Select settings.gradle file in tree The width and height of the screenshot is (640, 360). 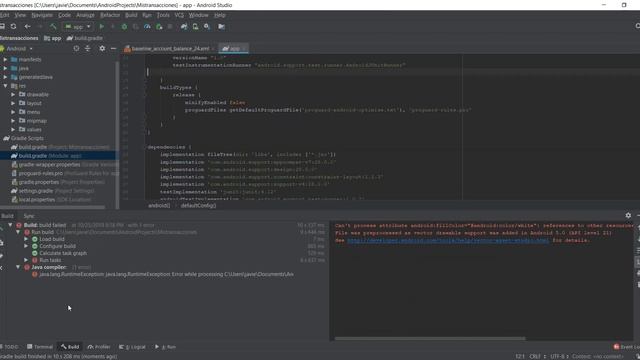pyautogui.click(x=53, y=191)
